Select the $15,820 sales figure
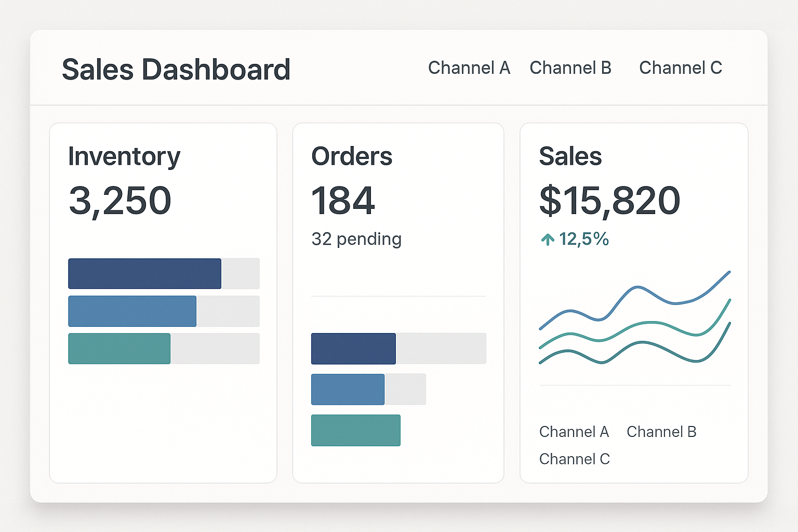This screenshot has height=532, width=798. pyautogui.click(x=609, y=200)
